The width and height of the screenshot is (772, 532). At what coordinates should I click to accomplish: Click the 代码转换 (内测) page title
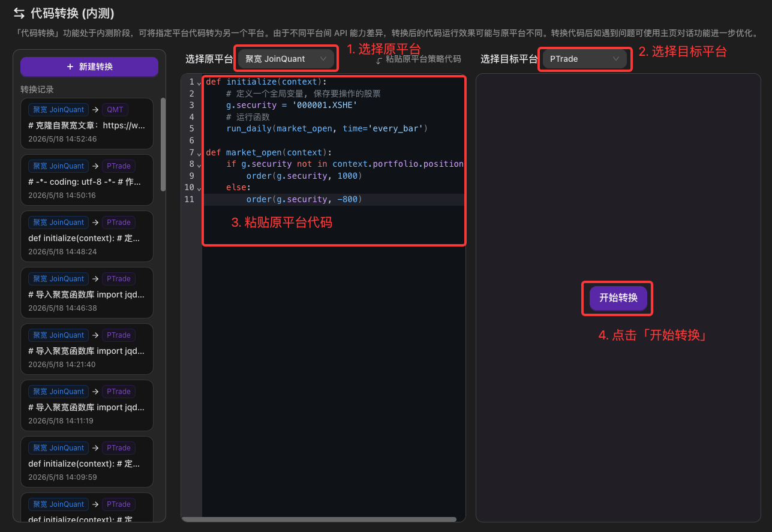point(72,13)
